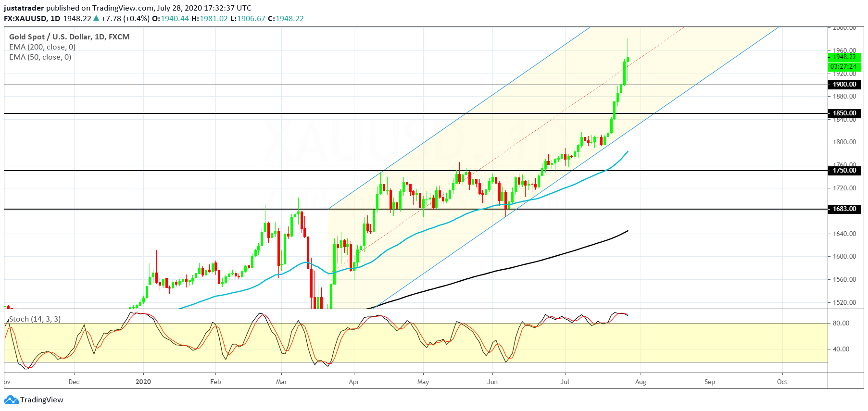Select the O:1940.44 open value
This screenshot has height=411, width=868.
pyautogui.click(x=170, y=19)
